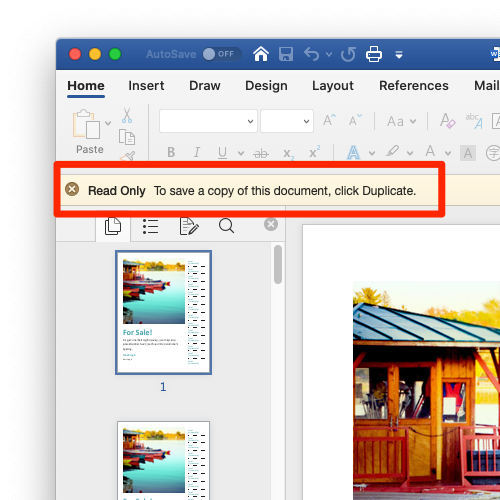Click the Format Painter brush icon
The image size is (500, 500).
pos(127,156)
